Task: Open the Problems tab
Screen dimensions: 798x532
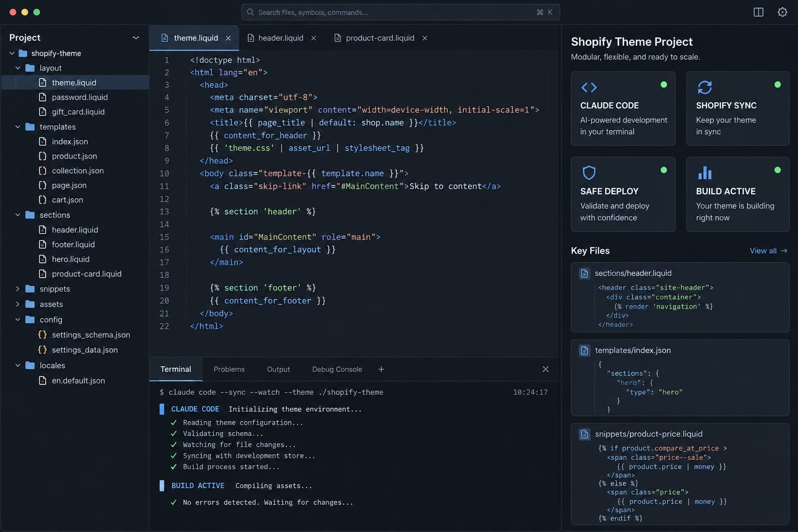Action: point(229,369)
